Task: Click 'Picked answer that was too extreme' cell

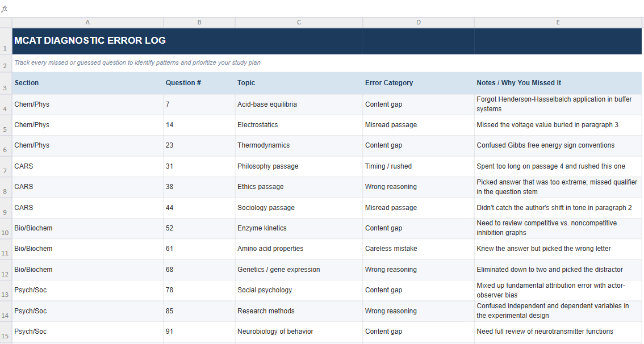Action: (x=558, y=187)
